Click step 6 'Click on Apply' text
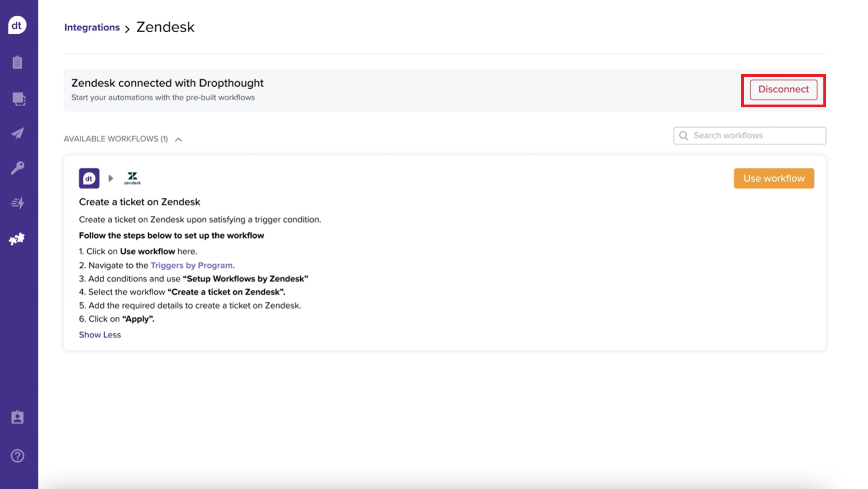 [x=117, y=319]
